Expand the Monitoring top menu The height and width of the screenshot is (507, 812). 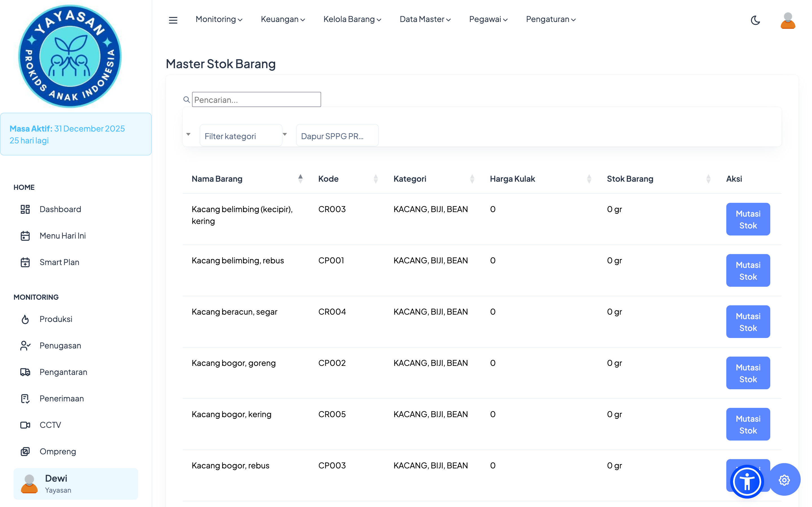[x=219, y=19]
